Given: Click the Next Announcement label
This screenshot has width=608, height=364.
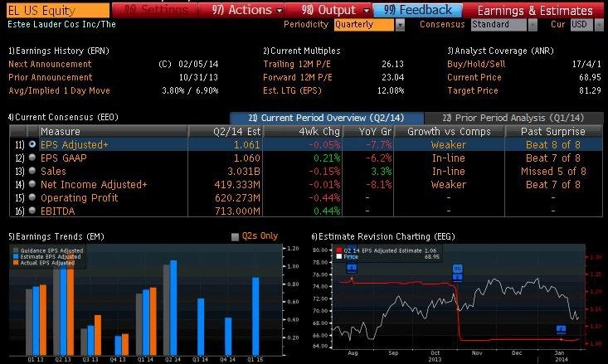Looking at the screenshot, I should tap(50, 64).
